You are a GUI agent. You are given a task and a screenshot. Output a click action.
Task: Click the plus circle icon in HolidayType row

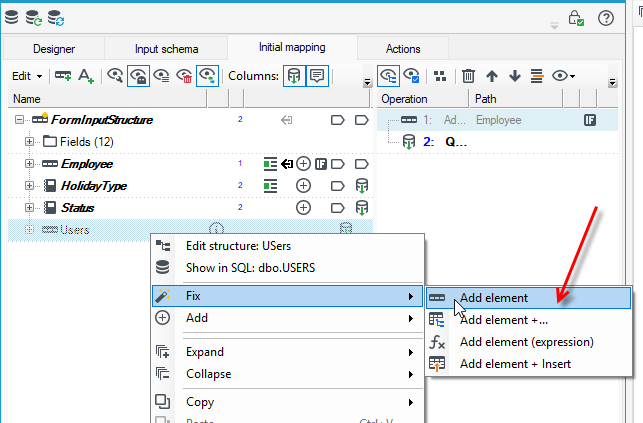click(x=303, y=186)
